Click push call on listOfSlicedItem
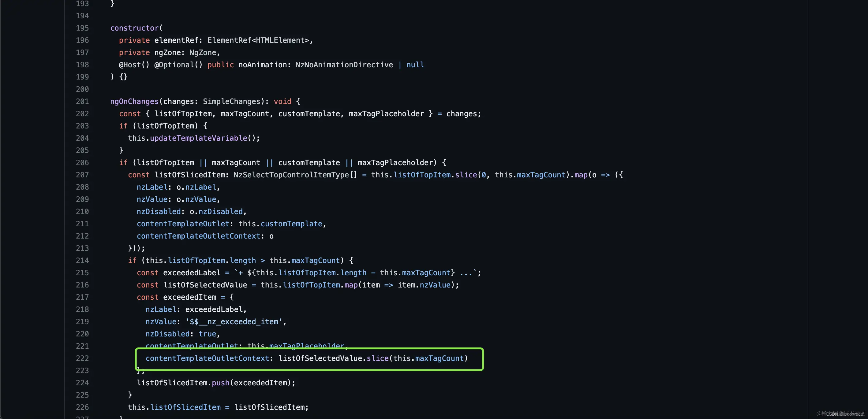Screen dimensions: 868x419 coord(220,383)
